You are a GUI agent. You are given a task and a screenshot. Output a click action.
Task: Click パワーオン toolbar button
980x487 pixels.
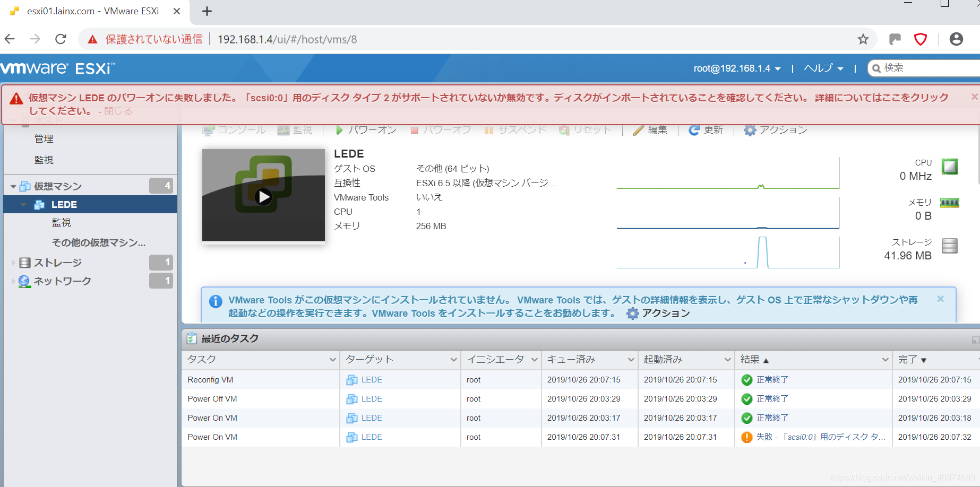click(366, 130)
